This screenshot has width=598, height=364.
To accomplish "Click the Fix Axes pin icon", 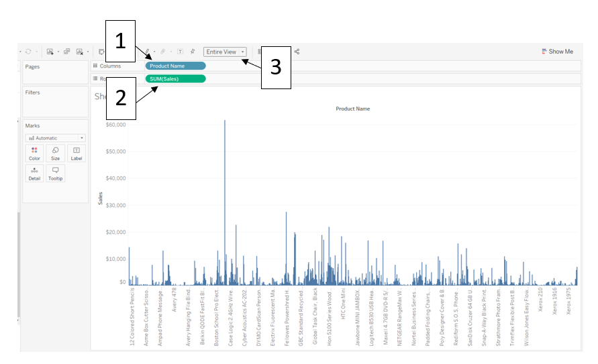I will coord(193,52).
